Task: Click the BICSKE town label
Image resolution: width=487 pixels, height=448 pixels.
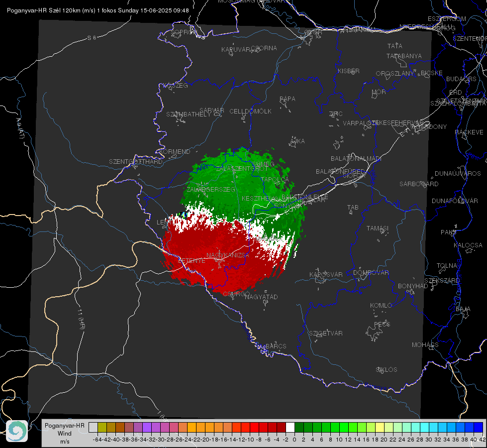Action: pos(432,73)
